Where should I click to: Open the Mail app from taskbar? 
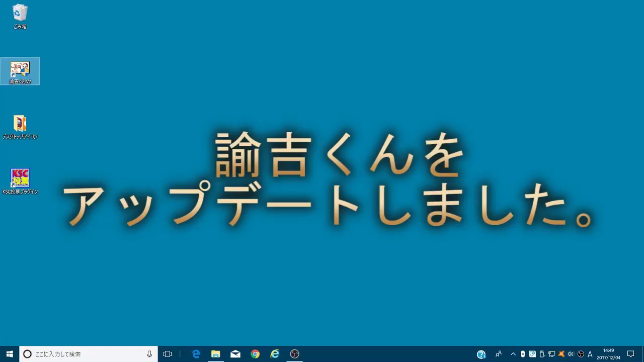coord(235,354)
